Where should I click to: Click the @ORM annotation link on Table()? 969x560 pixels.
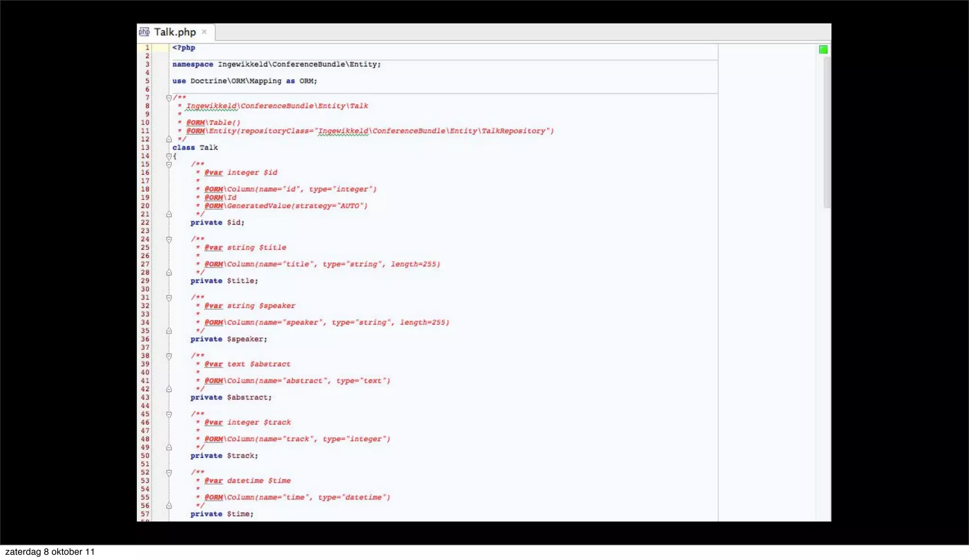click(195, 122)
